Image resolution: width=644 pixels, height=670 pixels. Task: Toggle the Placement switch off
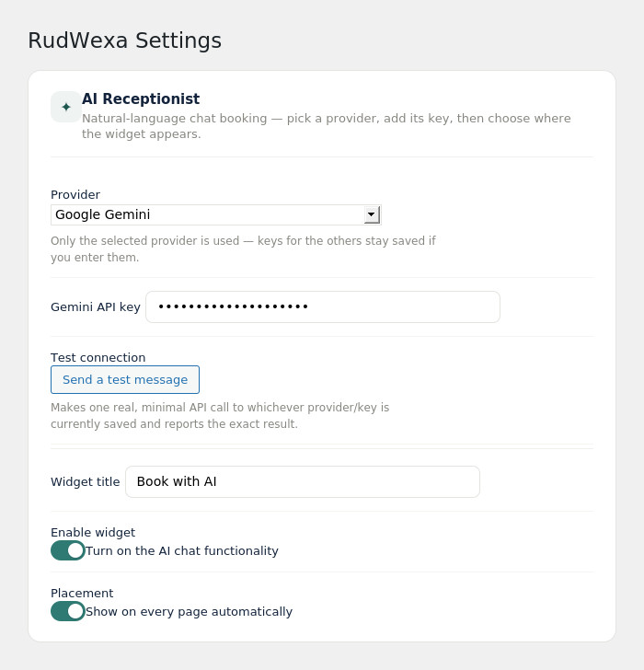pyautogui.click(x=67, y=611)
